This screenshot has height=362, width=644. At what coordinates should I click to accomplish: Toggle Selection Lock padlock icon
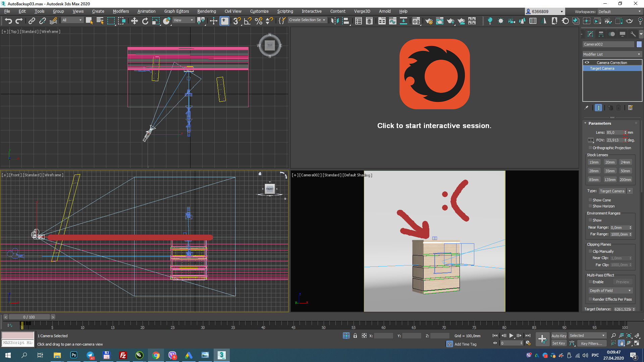(355, 336)
